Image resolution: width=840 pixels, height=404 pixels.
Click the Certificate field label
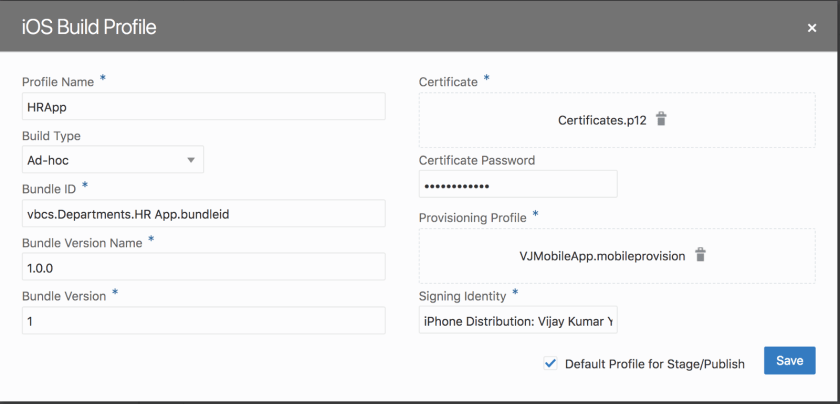pos(448,82)
